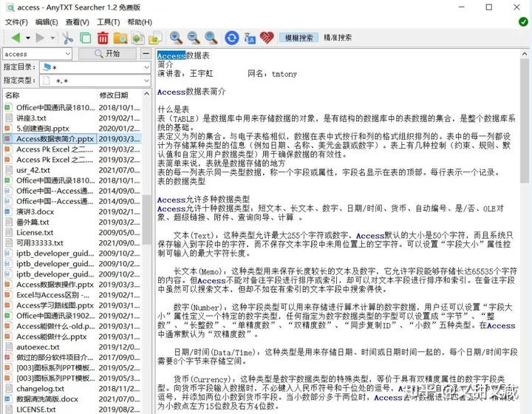Viewport: 532px width, 414px height.
Task: Click the file list vertical scrollbar thumb
Action: 146,220
